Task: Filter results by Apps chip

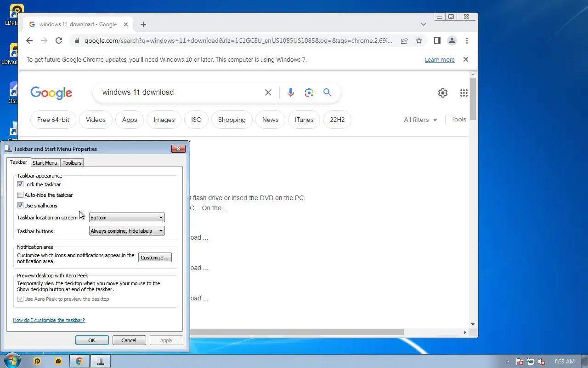Action: pyautogui.click(x=130, y=120)
